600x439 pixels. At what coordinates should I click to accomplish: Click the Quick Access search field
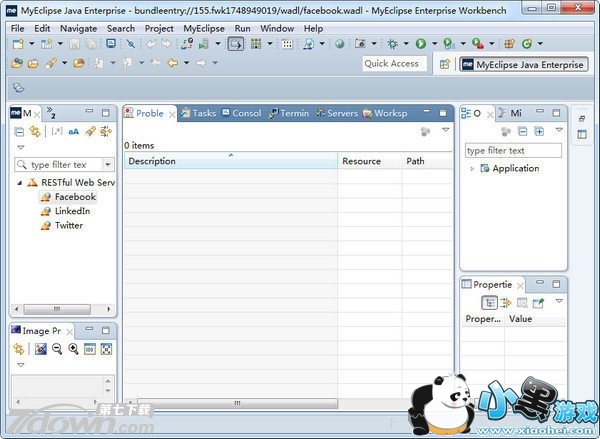pos(394,64)
